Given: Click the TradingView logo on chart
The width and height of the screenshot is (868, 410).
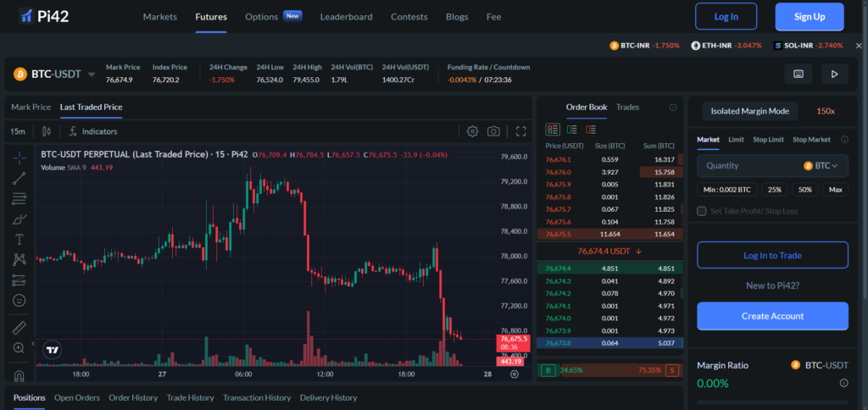Looking at the screenshot, I should (x=53, y=350).
